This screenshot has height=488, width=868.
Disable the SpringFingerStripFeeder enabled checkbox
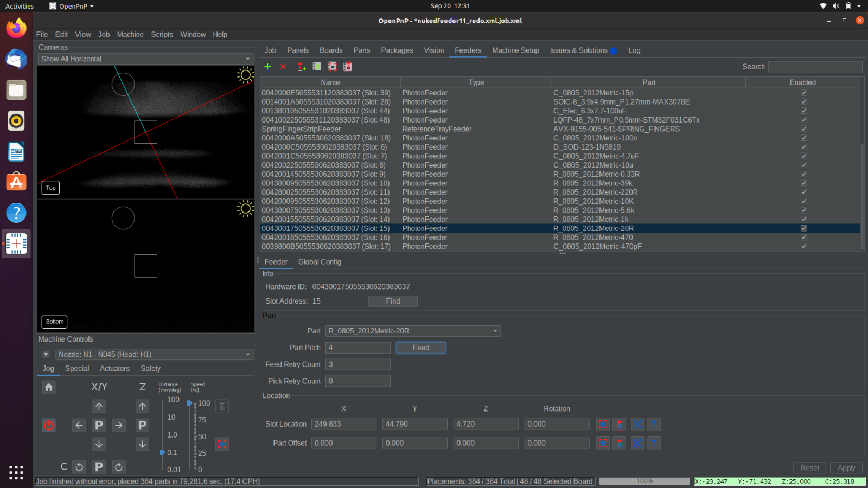pos(803,129)
